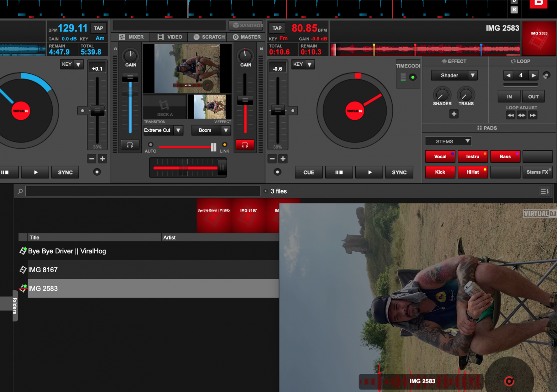Click the middle LOOP ADJUST resize icon
The image size is (557, 392).
(x=521, y=115)
